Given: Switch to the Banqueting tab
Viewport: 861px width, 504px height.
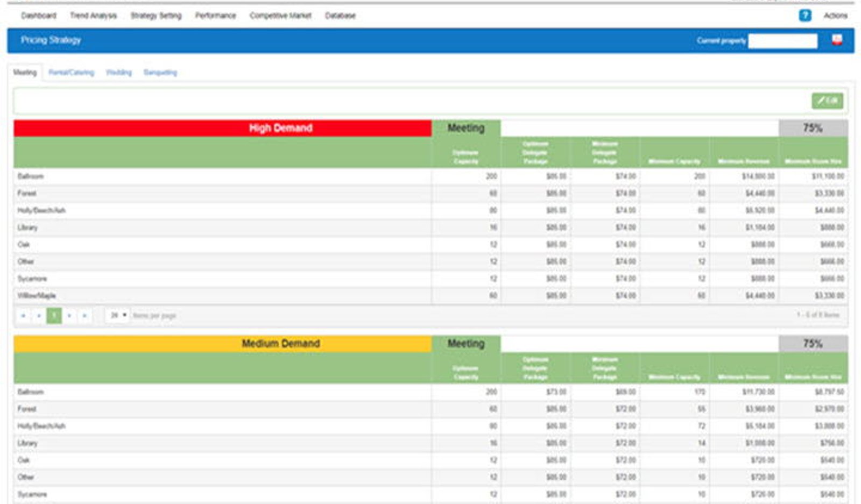Looking at the screenshot, I should [160, 73].
